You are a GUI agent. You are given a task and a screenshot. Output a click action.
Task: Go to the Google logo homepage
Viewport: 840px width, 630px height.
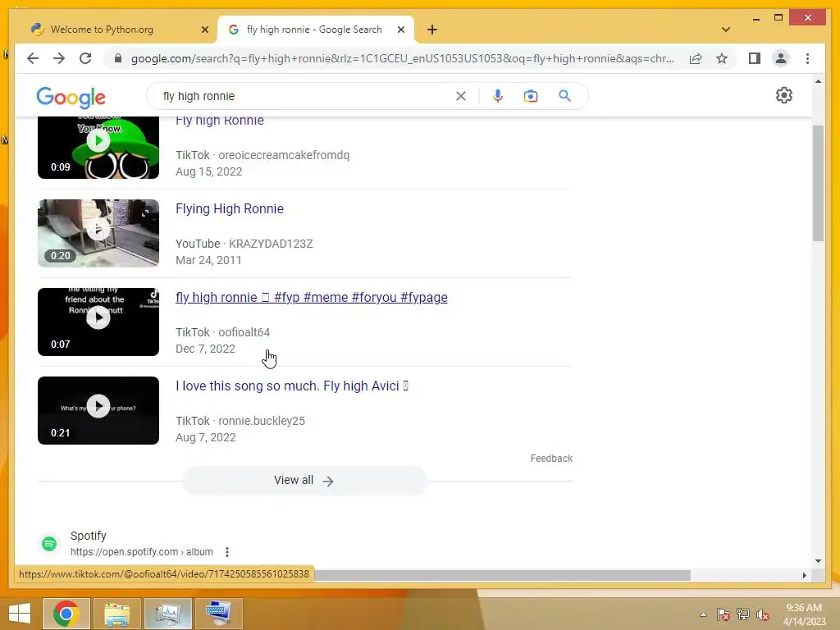[x=71, y=97]
